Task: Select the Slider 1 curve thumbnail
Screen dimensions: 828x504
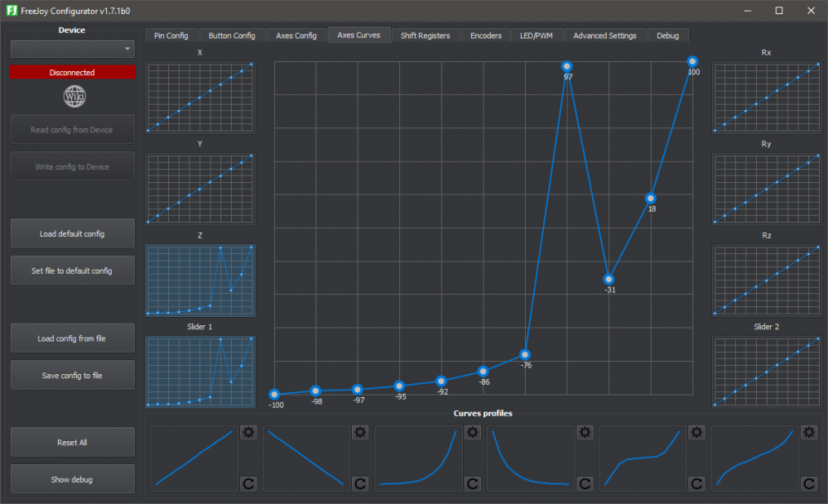Action: (200, 372)
